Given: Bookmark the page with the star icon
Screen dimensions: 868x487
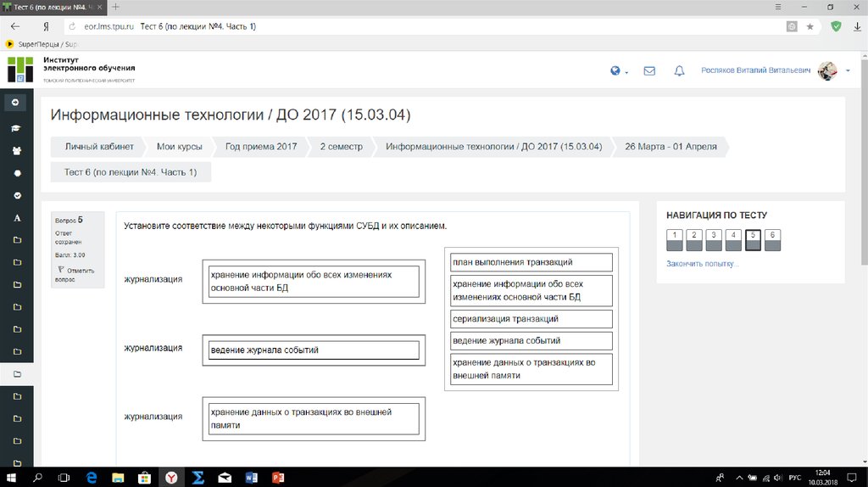Looking at the screenshot, I should click(810, 26).
